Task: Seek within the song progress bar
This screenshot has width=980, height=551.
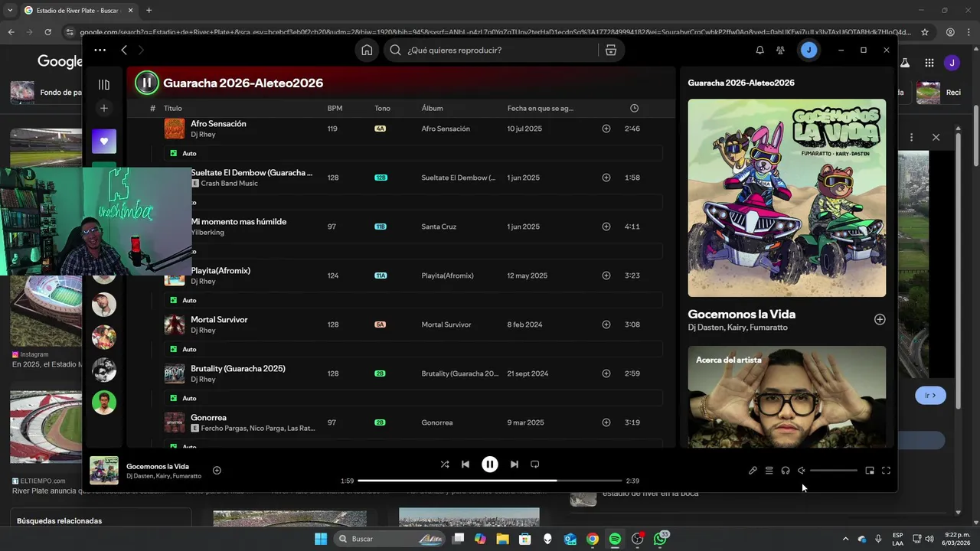Action: point(489,481)
